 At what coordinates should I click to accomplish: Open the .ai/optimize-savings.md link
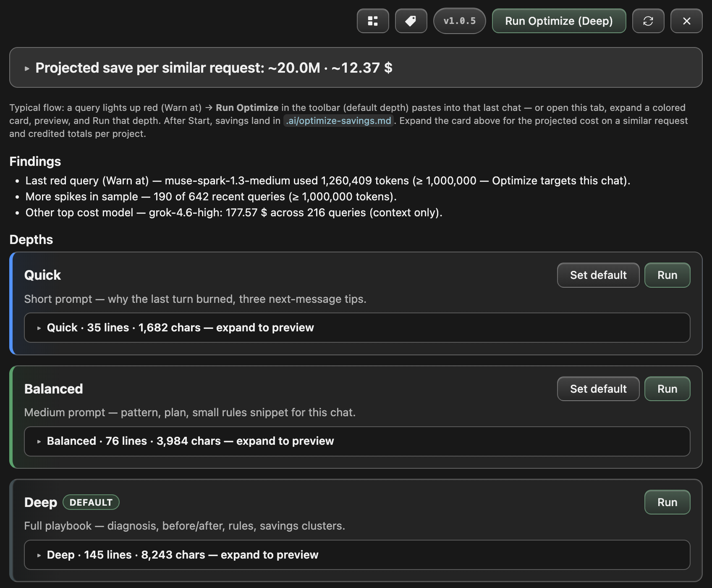338,121
